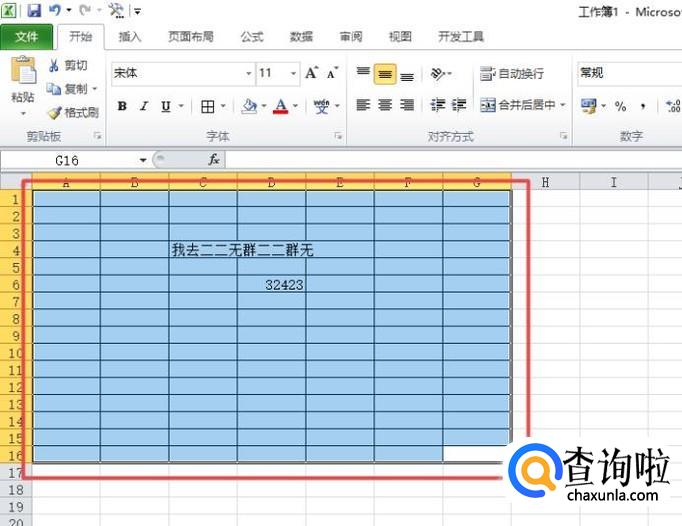Screen dimensions: 682x526
Task: Toggle bottom vertical alignment
Action: click(407, 75)
